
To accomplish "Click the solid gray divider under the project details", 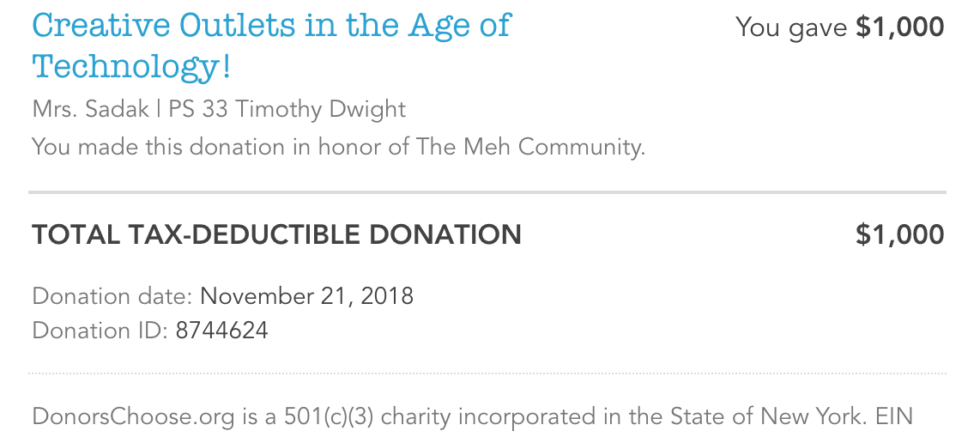I will point(487,192).
